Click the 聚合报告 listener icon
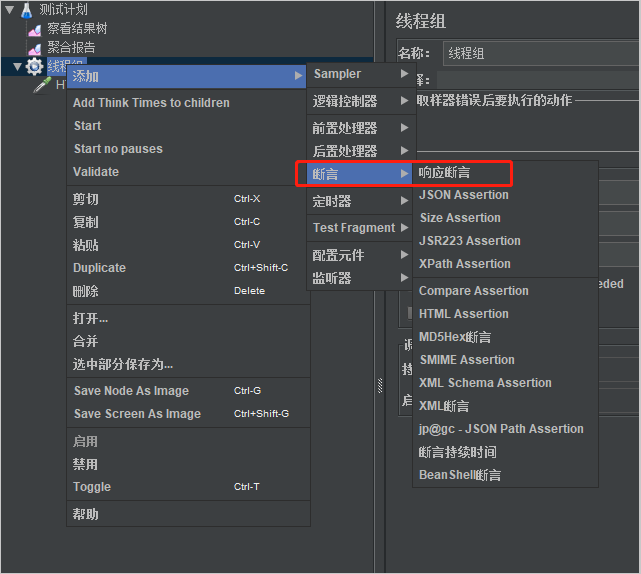The image size is (641, 574). 35,49
